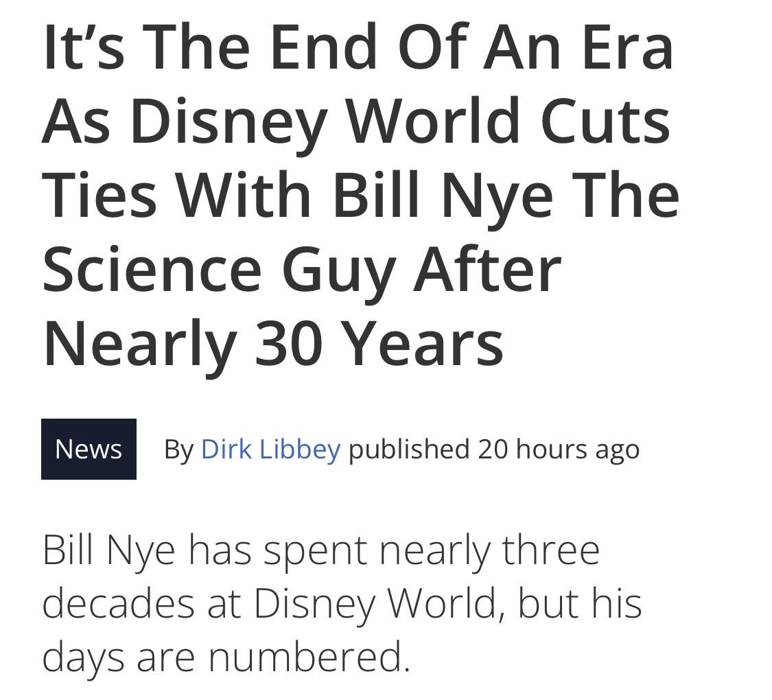Open Dirk Libbey's author page
Screen dimensions: 772x700
pos(271,449)
